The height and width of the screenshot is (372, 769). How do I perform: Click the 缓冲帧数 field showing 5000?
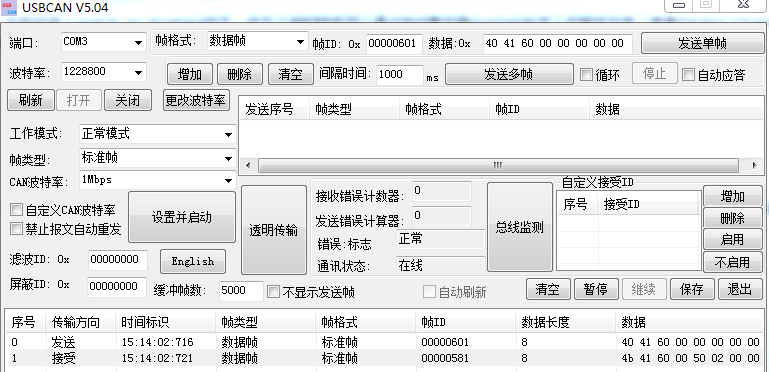(x=241, y=291)
